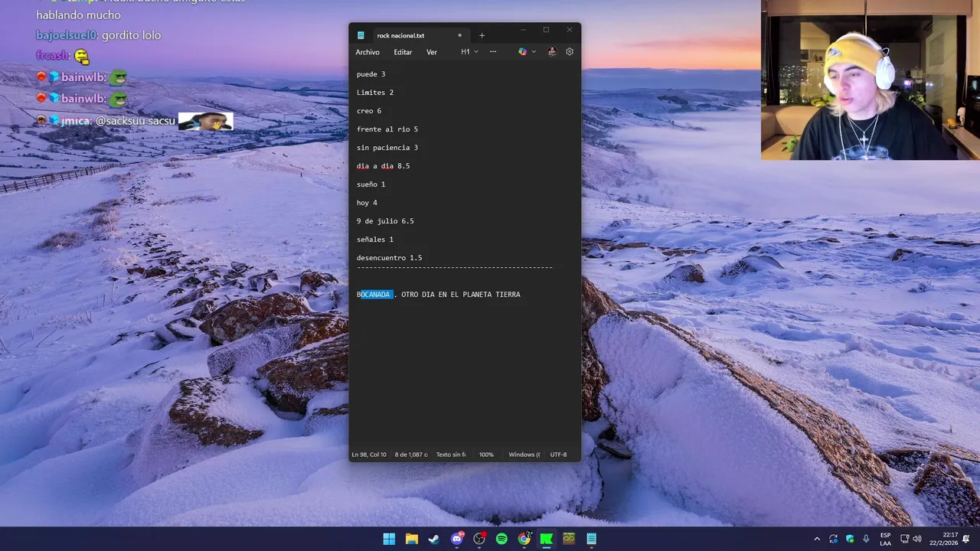Expand the Copilot dropdown arrow
This screenshot has width=980, height=551.
pos(534,52)
